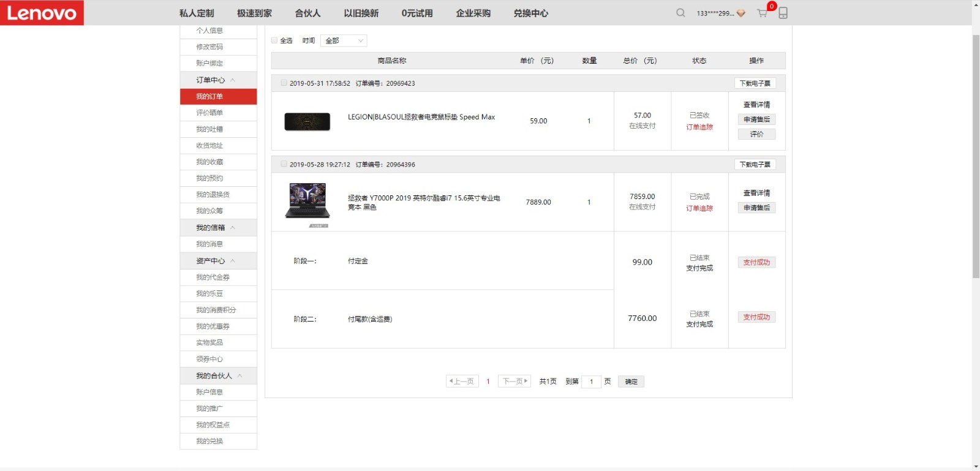Click 支付成功 for the balance stage
The image size is (980, 471).
757,317
